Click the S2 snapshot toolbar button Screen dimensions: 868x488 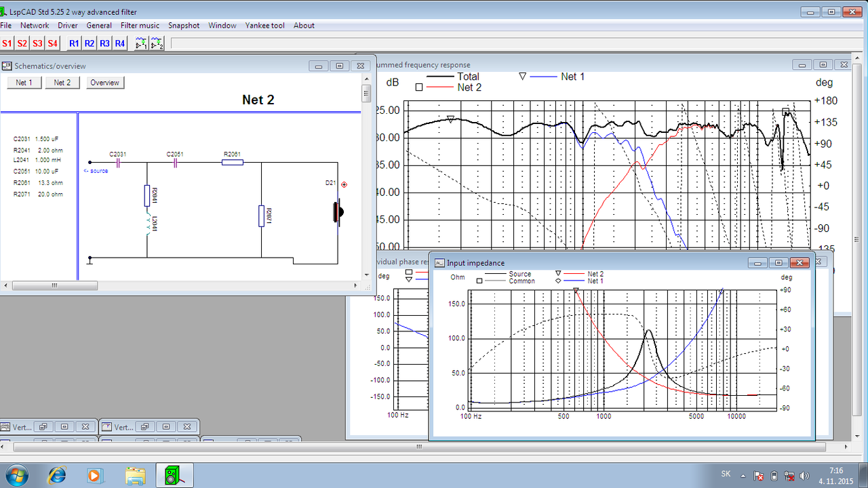pos(22,43)
